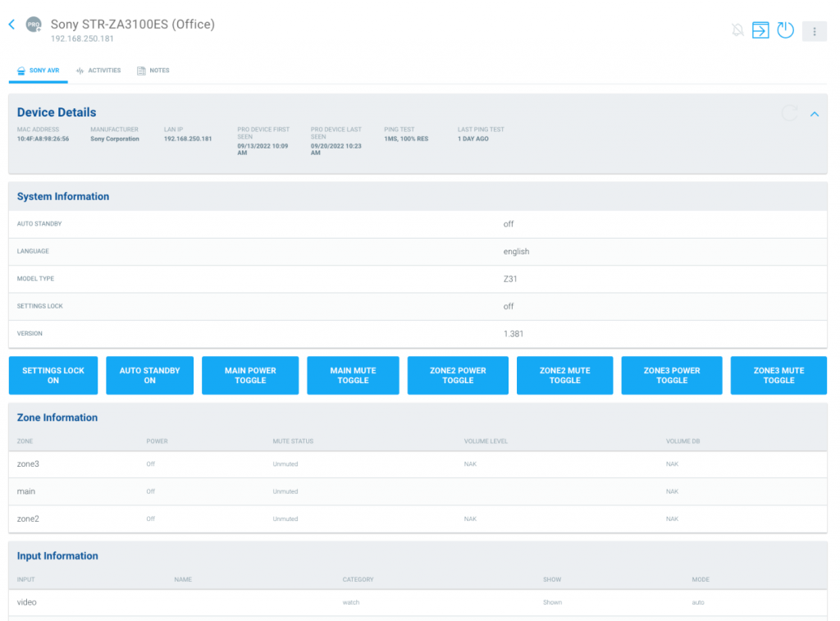This screenshot has height=621, width=840.
Task: Click the ping test result 1MS, 100% RES
Action: (406, 139)
